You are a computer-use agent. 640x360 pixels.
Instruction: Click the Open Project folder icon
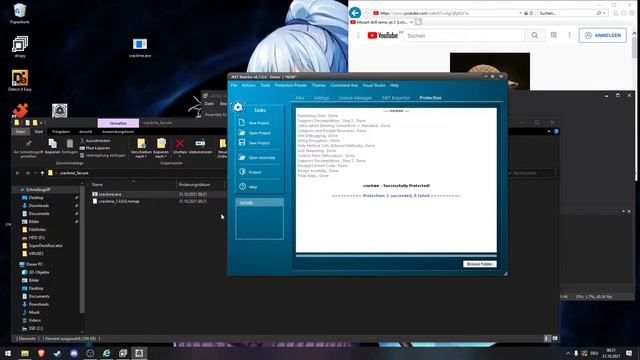242,133
